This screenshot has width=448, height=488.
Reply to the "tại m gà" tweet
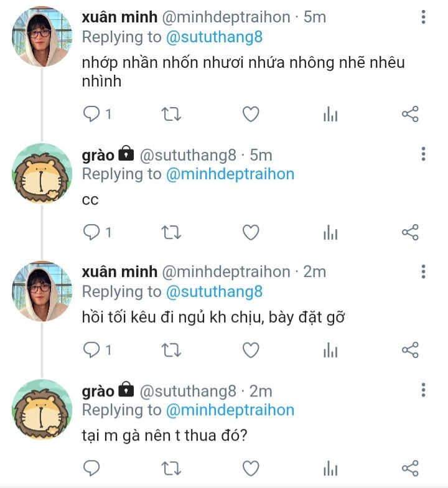[x=91, y=468]
